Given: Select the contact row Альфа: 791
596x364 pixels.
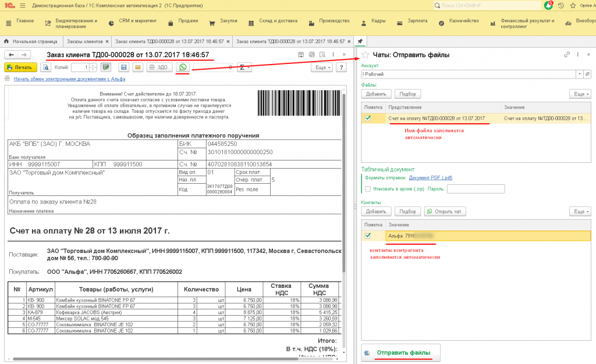Looking at the screenshot, I should coord(488,235).
